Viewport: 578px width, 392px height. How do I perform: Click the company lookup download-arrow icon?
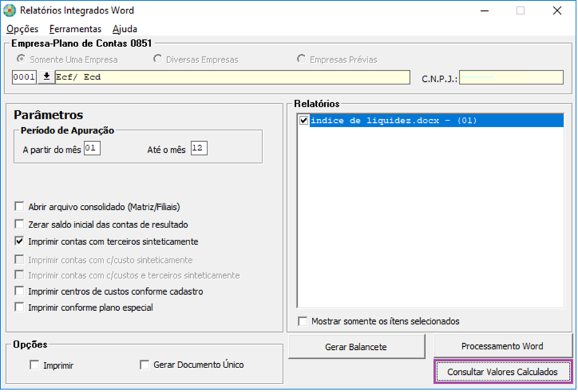[x=46, y=77]
